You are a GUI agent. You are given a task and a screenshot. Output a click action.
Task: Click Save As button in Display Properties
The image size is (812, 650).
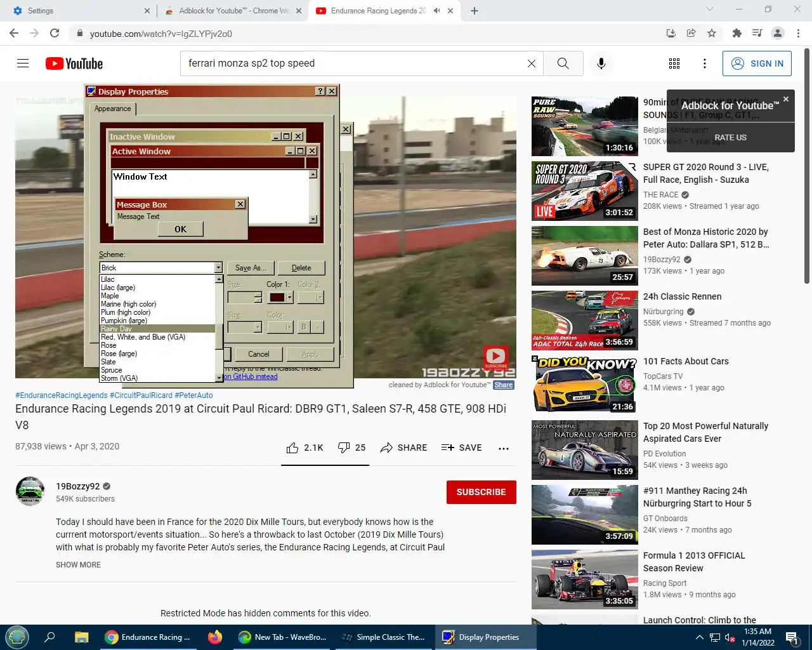(251, 268)
